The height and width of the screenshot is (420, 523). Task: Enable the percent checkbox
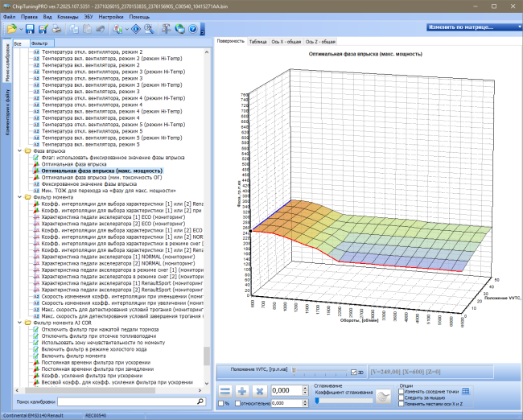coord(220,404)
